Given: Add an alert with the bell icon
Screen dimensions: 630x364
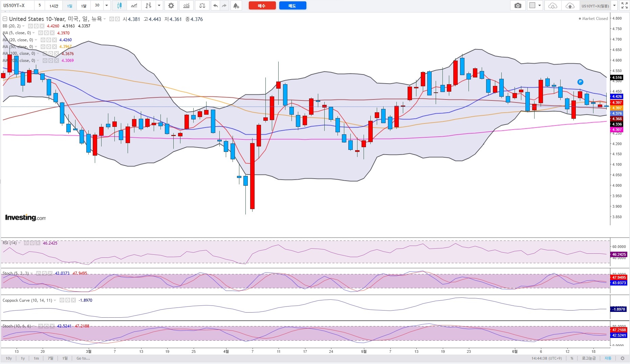Looking at the screenshot, I should point(236,5).
